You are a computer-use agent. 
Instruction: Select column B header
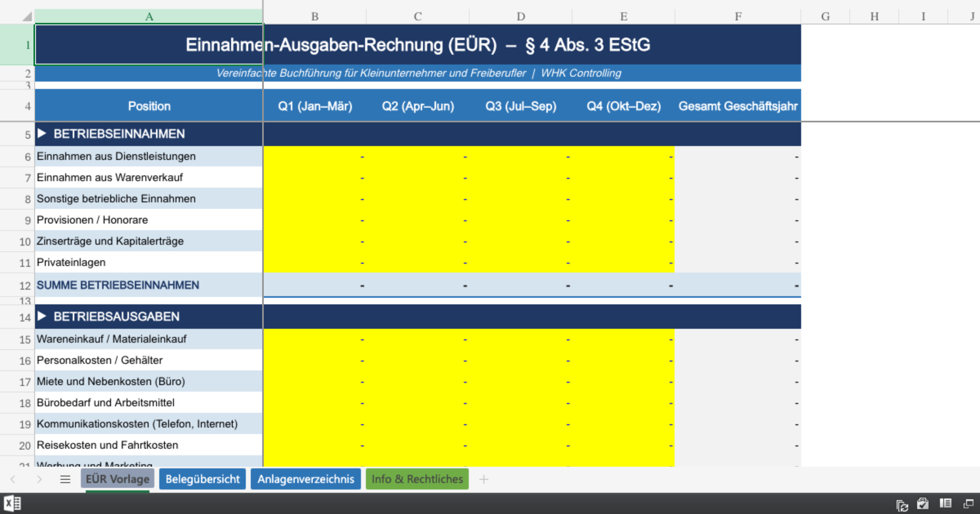[x=315, y=16]
